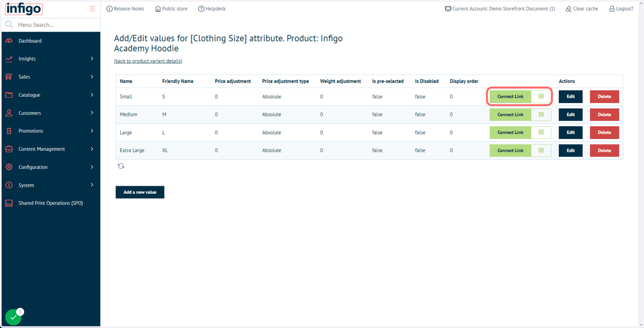Edit the Small value
Viewport: 644px width, 328px height.
(x=570, y=97)
